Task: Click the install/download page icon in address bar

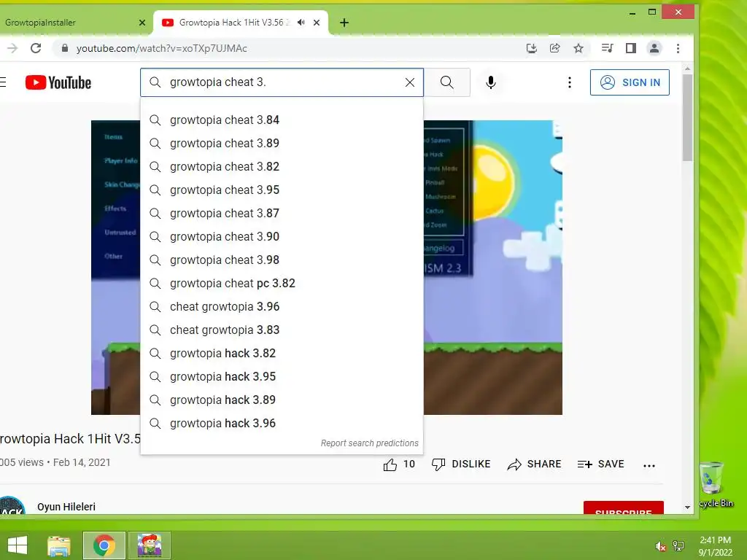Action: [x=532, y=48]
